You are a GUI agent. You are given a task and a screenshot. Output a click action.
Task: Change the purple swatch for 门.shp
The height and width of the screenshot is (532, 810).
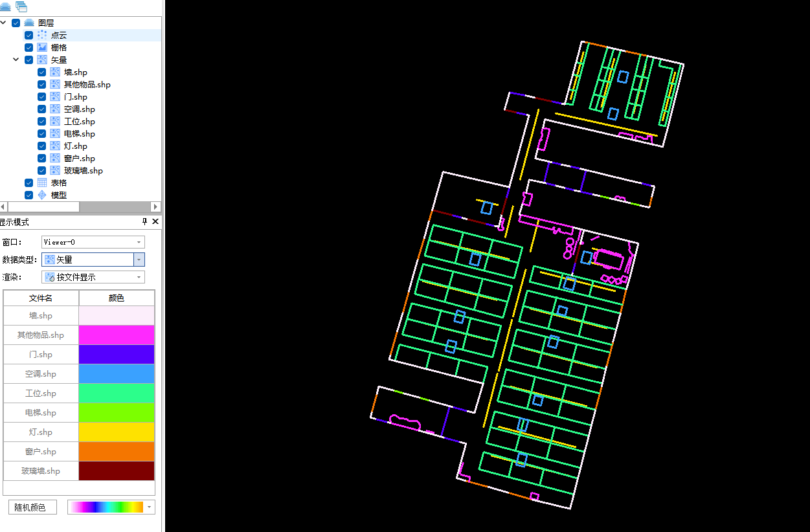[117, 355]
